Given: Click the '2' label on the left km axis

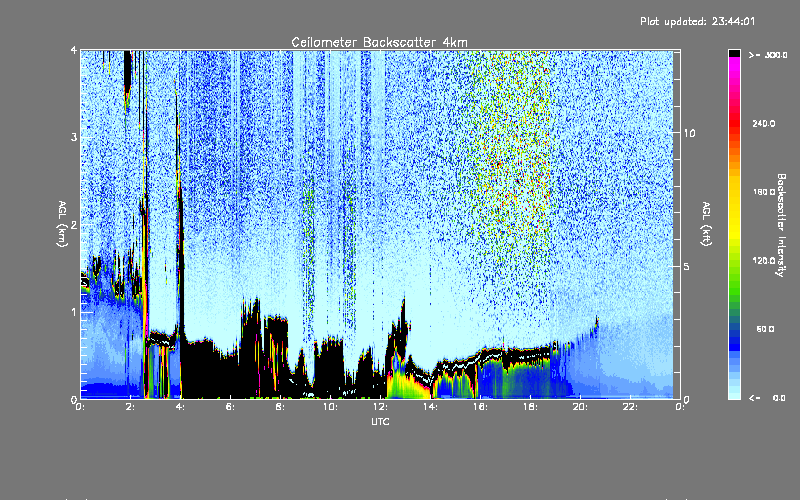Looking at the screenshot, I should coord(74,224).
